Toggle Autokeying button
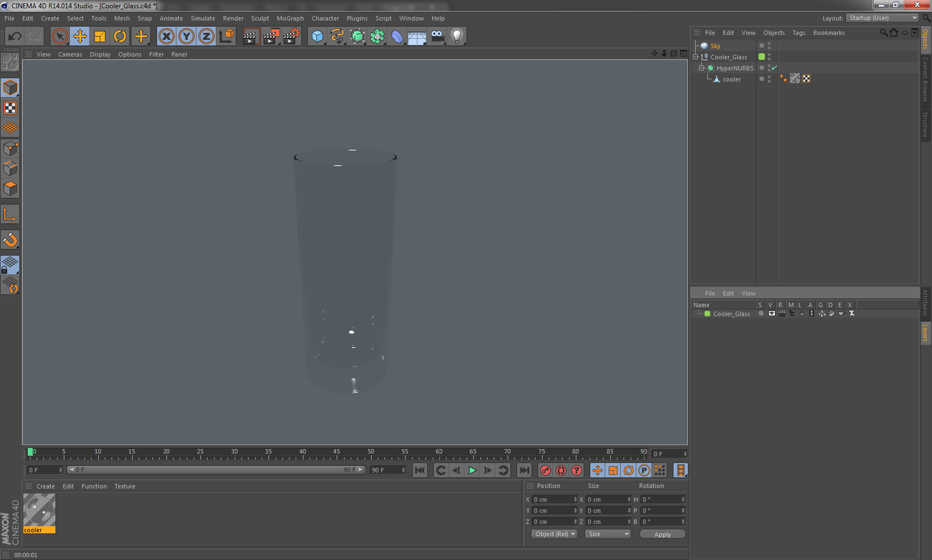 point(561,470)
